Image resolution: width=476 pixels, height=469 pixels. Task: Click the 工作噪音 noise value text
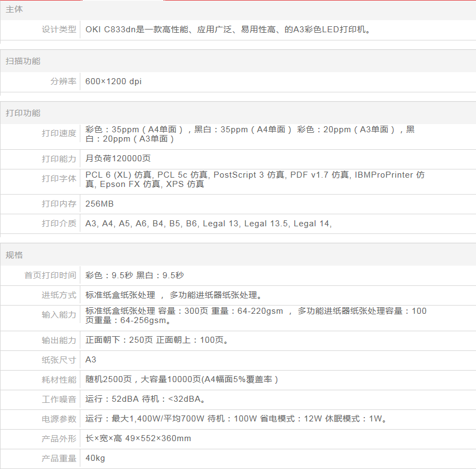(146, 399)
